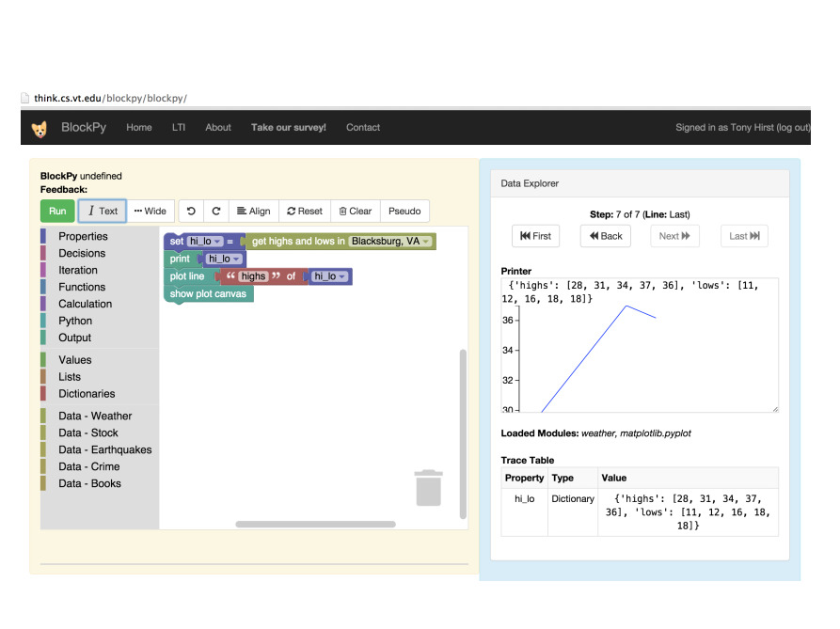840x629 pixels.
Task: Select the get highs and lows in block
Action: 298,242
